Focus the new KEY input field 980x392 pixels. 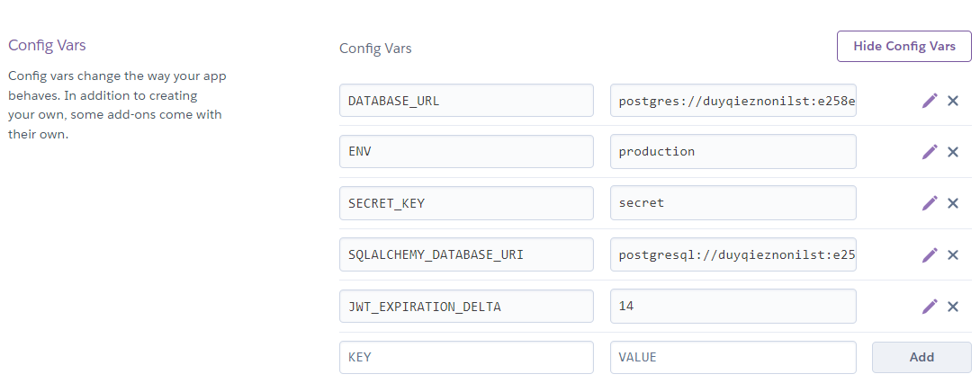(x=466, y=357)
